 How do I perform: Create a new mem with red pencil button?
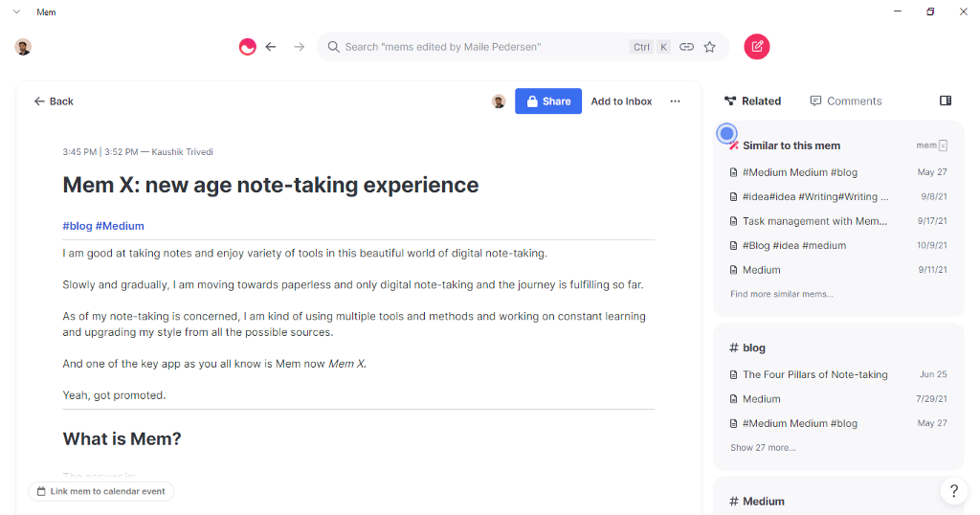tap(757, 46)
